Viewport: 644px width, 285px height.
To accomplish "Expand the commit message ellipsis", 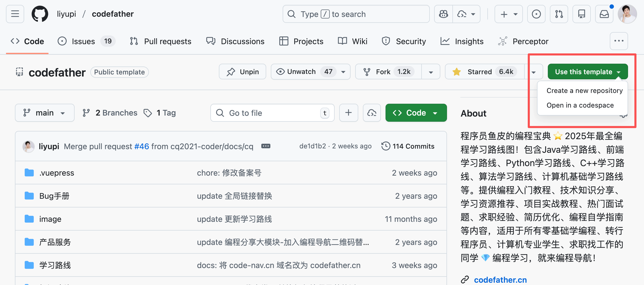I will 266,146.
